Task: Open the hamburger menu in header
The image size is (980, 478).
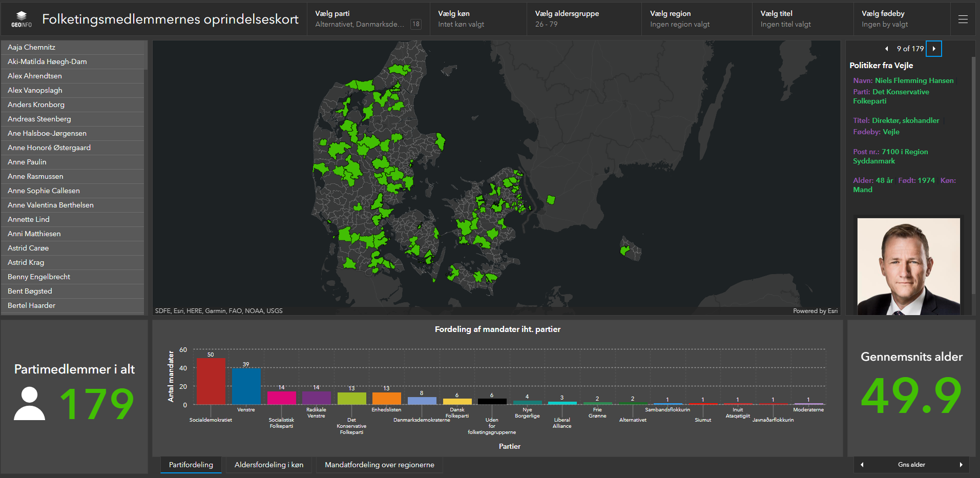Action: tap(963, 19)
